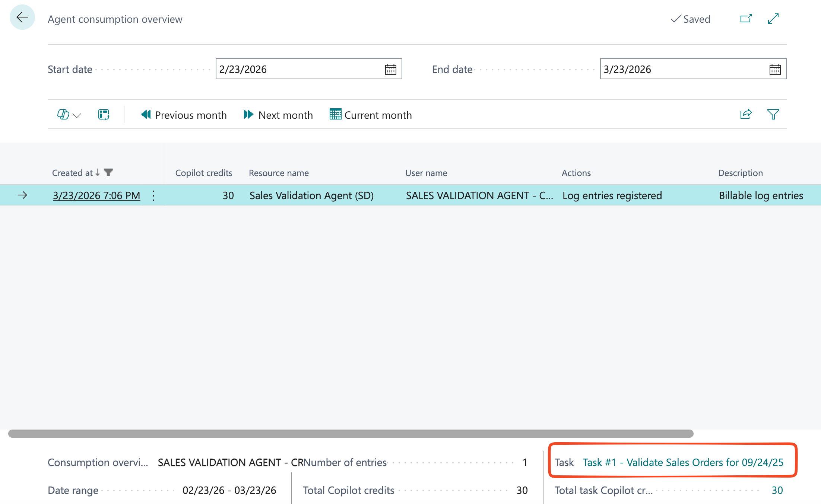Viewport: 821px width, 504px height.
Task: Click the share icon above list
Action: 746,114
